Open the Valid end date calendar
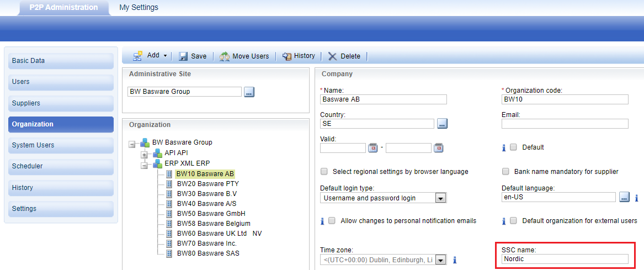 pos(439,147)
